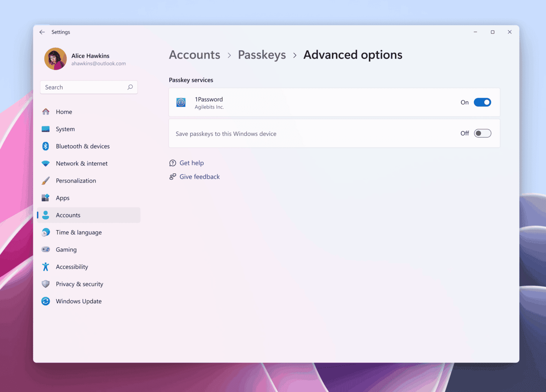Go to Home label in sidebar

(x=64, y=112)
